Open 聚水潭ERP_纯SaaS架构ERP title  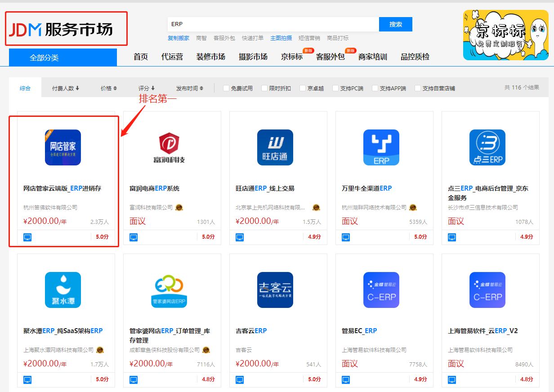63,331
